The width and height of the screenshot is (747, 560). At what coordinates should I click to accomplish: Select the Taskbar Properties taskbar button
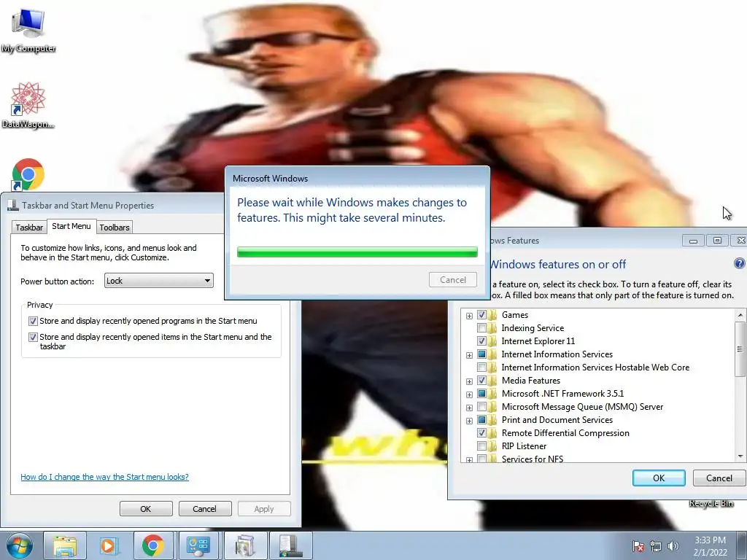pyautogui.click(x=290, y=545)
